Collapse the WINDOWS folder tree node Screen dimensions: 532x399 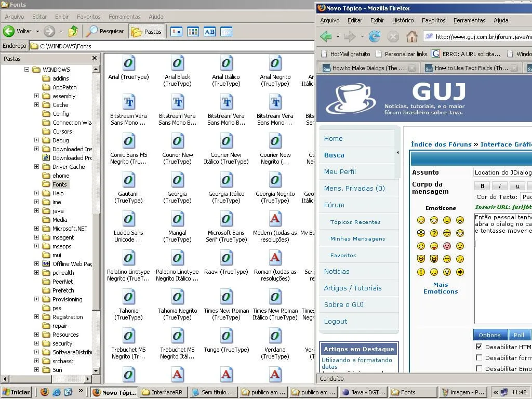tap(26, 70)
